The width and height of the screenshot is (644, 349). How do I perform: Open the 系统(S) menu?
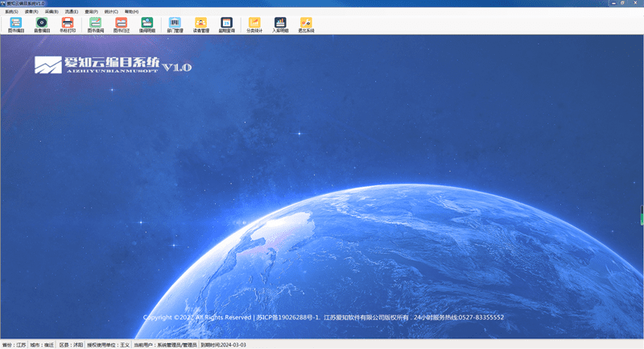tap(11, 12)
